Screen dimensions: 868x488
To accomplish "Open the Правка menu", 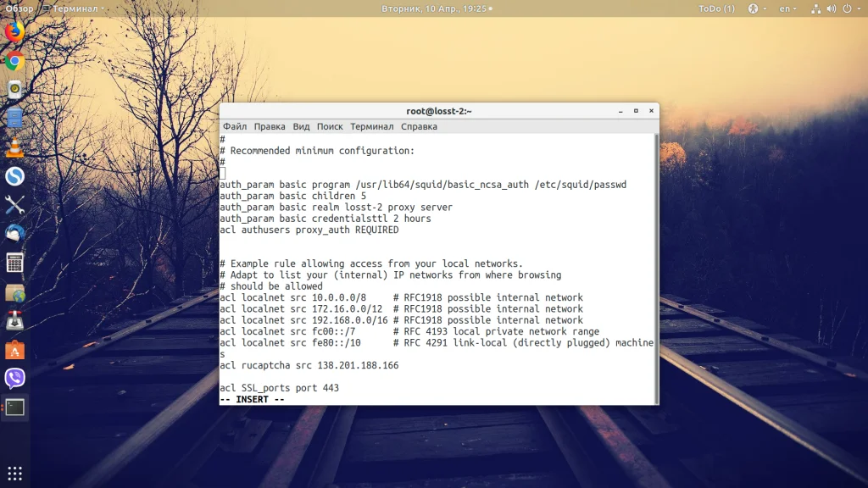I will (270, 126).
